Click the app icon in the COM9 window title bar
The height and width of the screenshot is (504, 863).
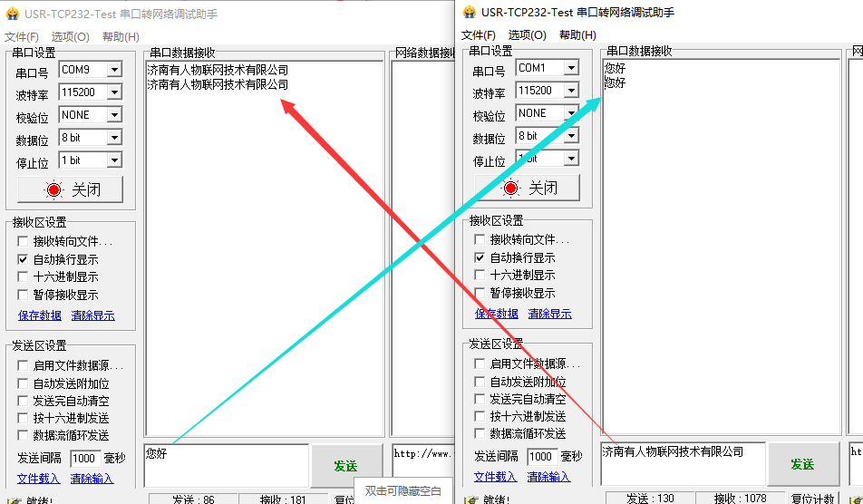(x=12, y=15)
